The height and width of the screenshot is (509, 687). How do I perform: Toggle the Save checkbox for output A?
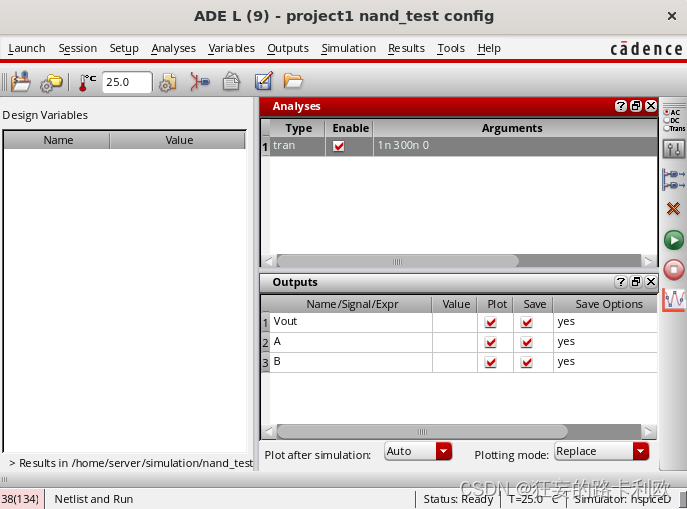point(527,343)
